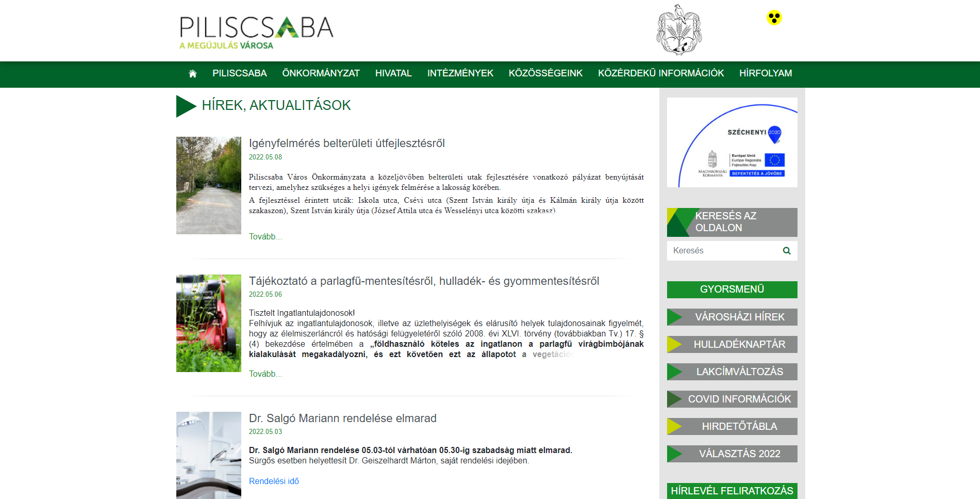Click the dirt road article thumbnail
Screen dimensions: 980x499
209,185
